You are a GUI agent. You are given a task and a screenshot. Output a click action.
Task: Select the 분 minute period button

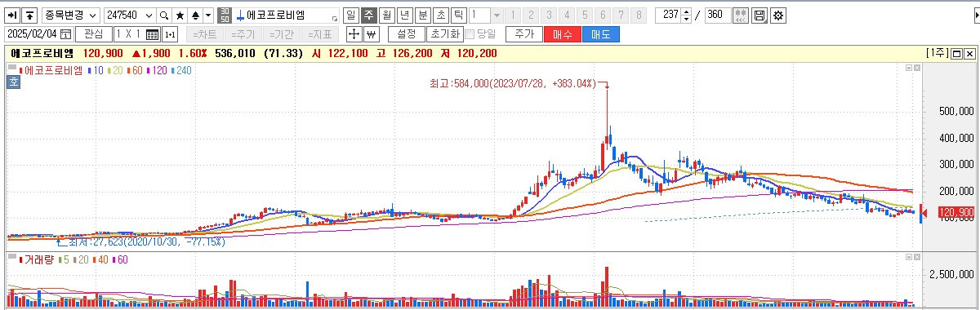(422, 15)
